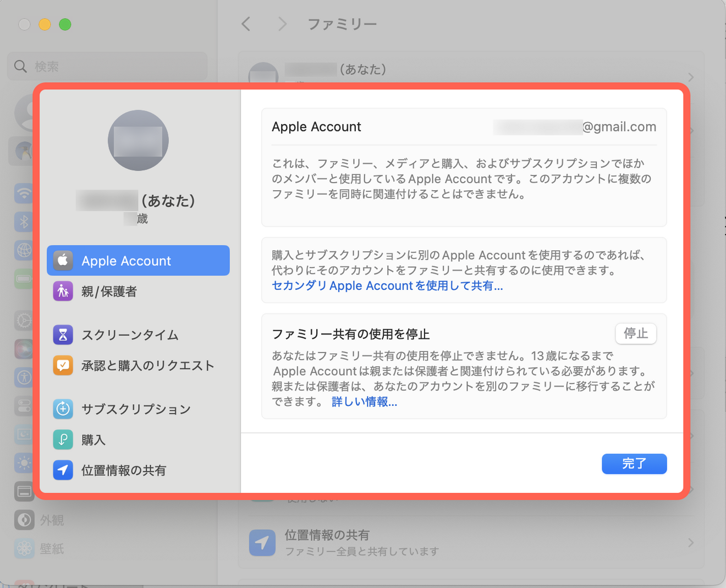Select Bluetooth icon in background sidebar
Screen dimensions: 726x588
click(x=24, y=222)
